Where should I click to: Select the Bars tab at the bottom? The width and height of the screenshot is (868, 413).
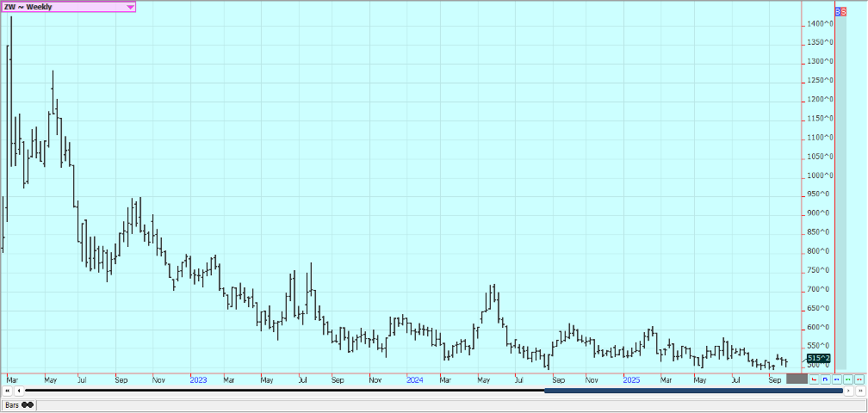(x=12, y=404)
